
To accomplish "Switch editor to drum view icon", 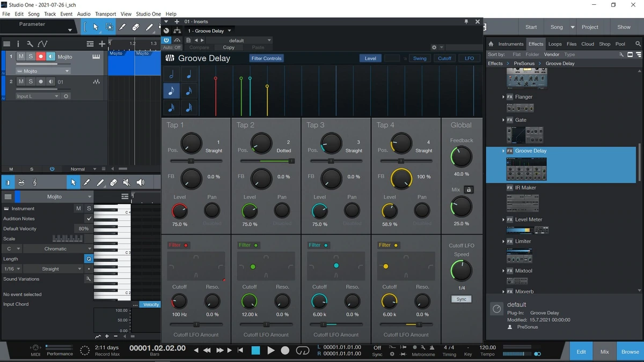I will point(21,182).
